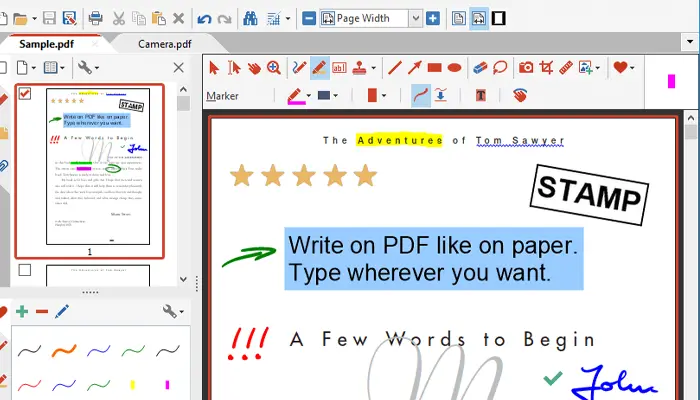
Task: Select the Lasso selection tool
Action: (x=500, y=68)
